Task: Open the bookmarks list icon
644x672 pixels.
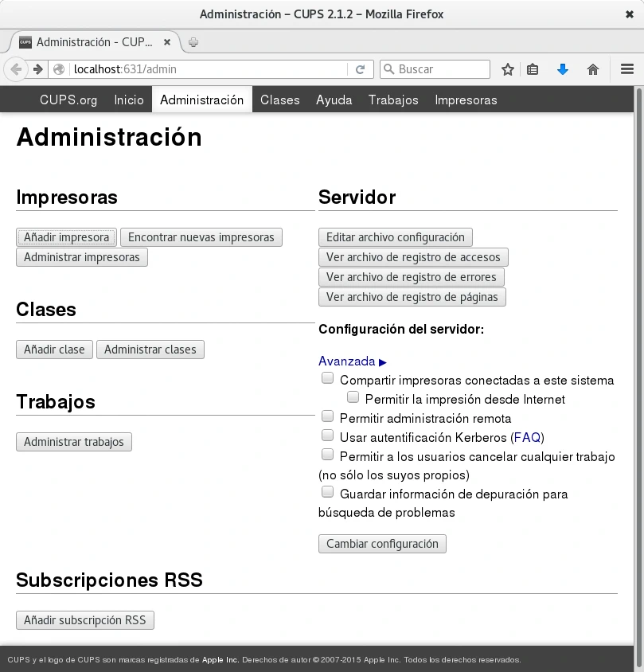Action: click(x=533, y=69)
